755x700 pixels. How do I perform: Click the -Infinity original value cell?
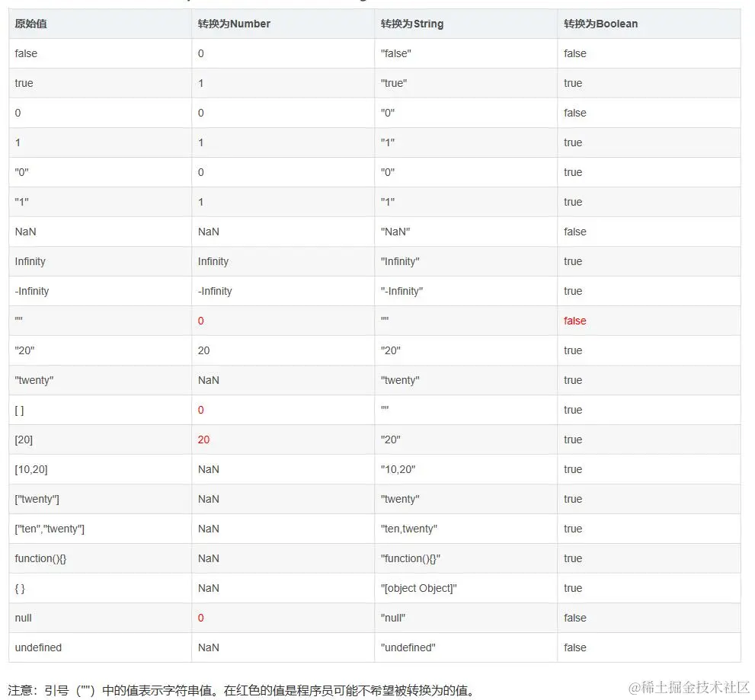[32, 291]
